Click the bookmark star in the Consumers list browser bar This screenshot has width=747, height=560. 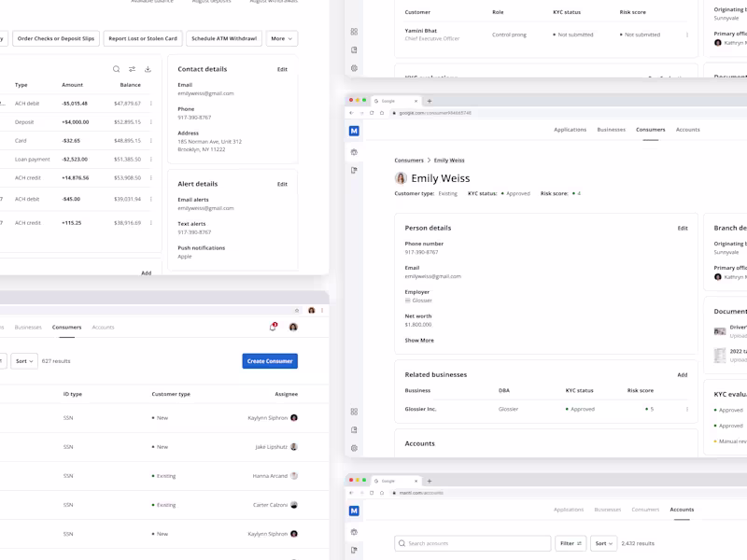click(x=297, y=311)
